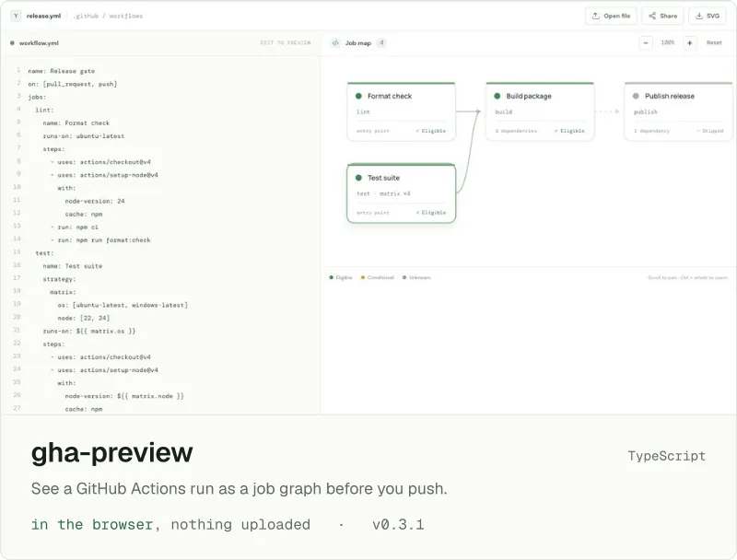Screen dimensions: 737x560
Task: Click code line on: [pull_request, push]
Action: [x=73, y=84]
